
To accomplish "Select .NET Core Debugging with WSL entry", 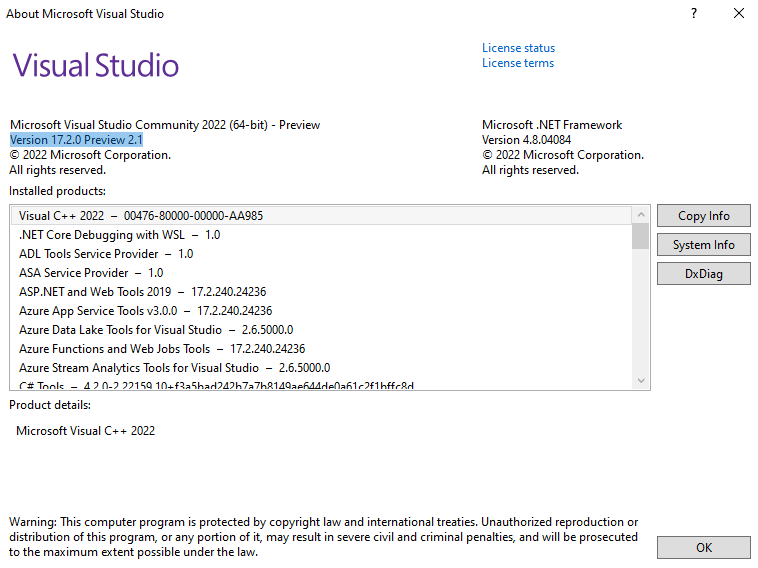I will click(x=119, y=235).
